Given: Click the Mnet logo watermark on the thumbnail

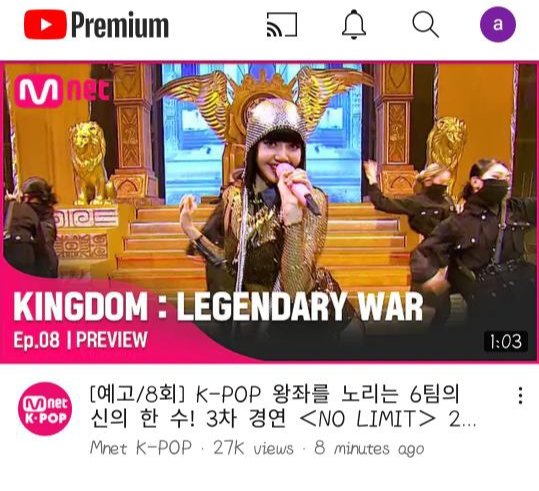Looking at the screenshot, I should [62, 91].
